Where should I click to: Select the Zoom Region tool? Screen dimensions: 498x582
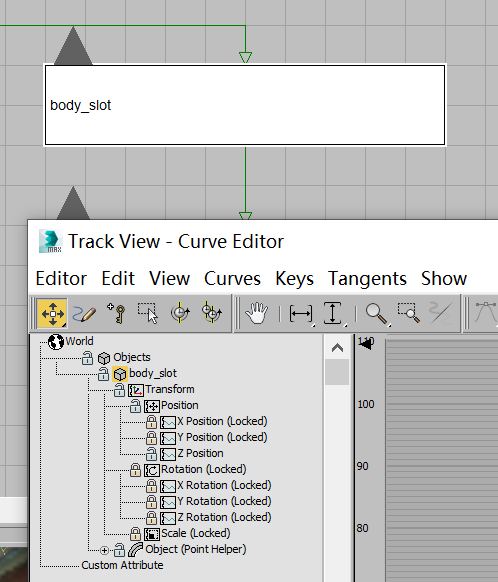pyautogui.click(x=409, y=314)
